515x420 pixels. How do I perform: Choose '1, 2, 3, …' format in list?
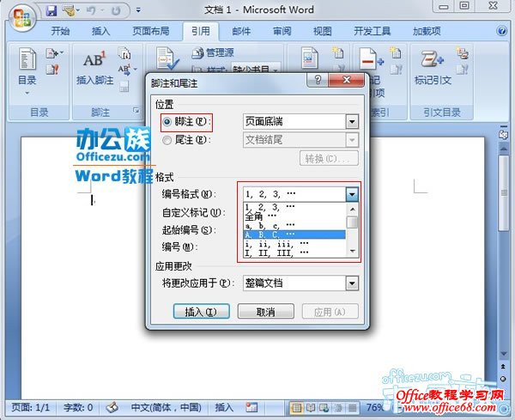pos(294,206)
